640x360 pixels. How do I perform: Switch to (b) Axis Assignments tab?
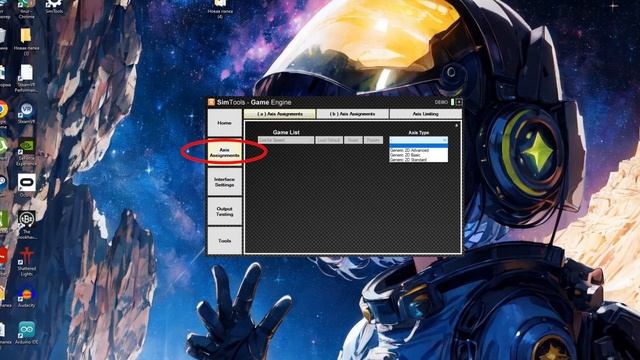(353, 114)
